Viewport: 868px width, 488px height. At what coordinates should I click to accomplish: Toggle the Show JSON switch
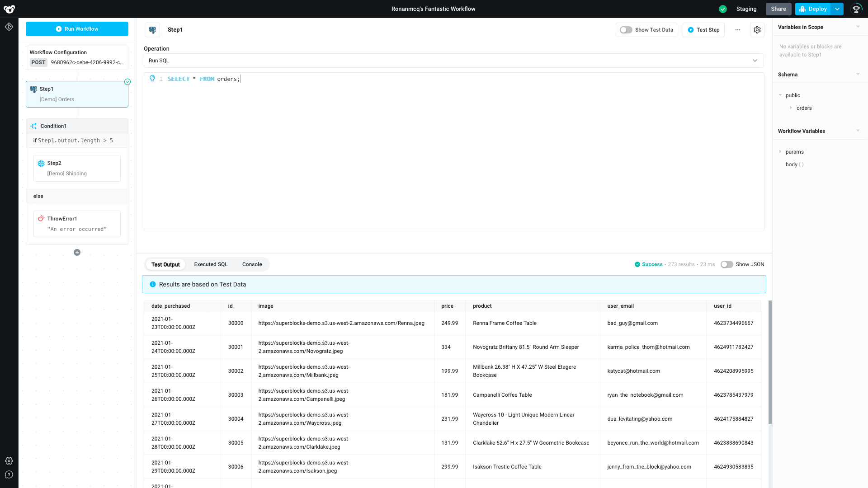727,264
